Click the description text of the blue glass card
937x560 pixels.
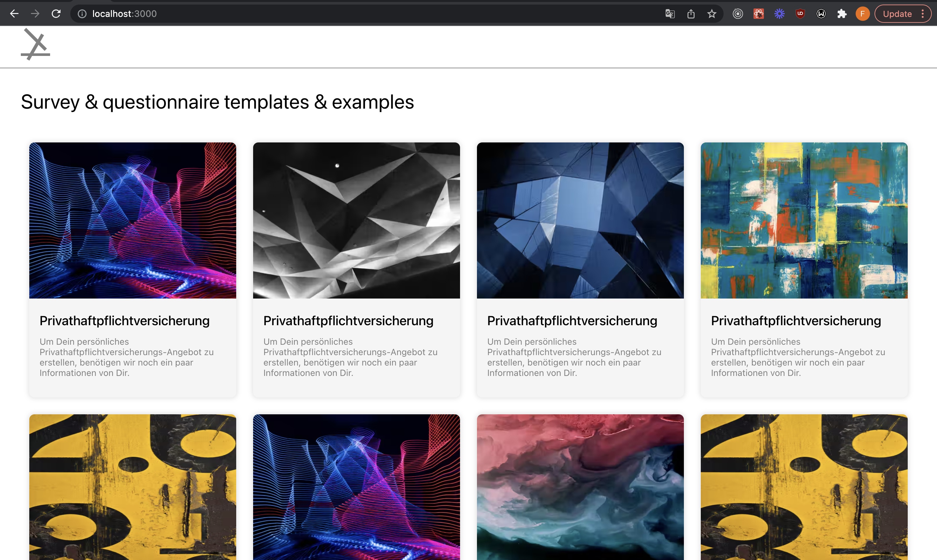click(574, 357)
